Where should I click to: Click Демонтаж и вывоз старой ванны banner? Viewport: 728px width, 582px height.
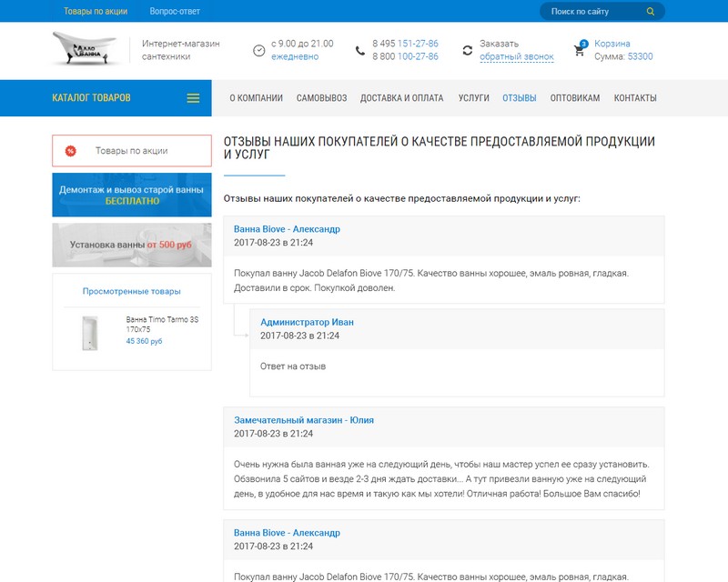click(132, 195)
